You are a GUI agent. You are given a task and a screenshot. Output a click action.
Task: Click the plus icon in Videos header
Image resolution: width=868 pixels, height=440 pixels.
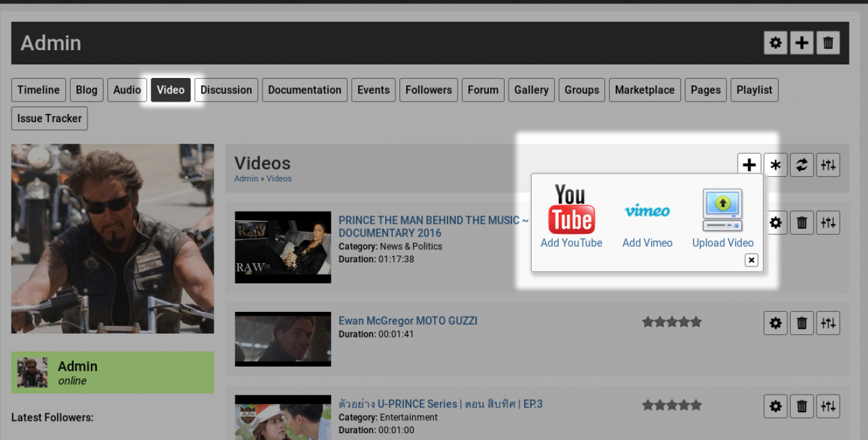click(x=749, y=165)
